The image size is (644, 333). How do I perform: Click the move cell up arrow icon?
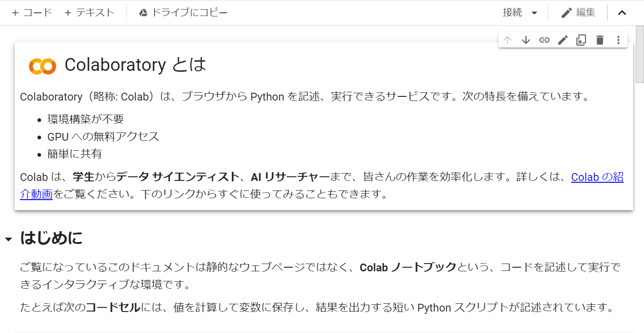pos(507,40)
